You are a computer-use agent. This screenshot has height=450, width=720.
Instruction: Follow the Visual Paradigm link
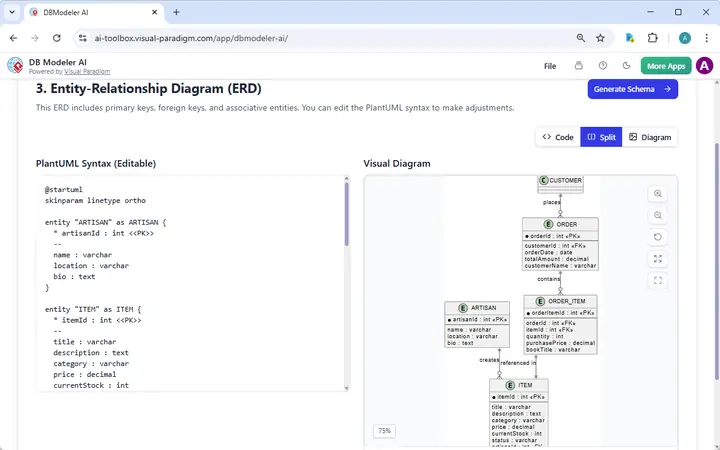tap(87, 72)
